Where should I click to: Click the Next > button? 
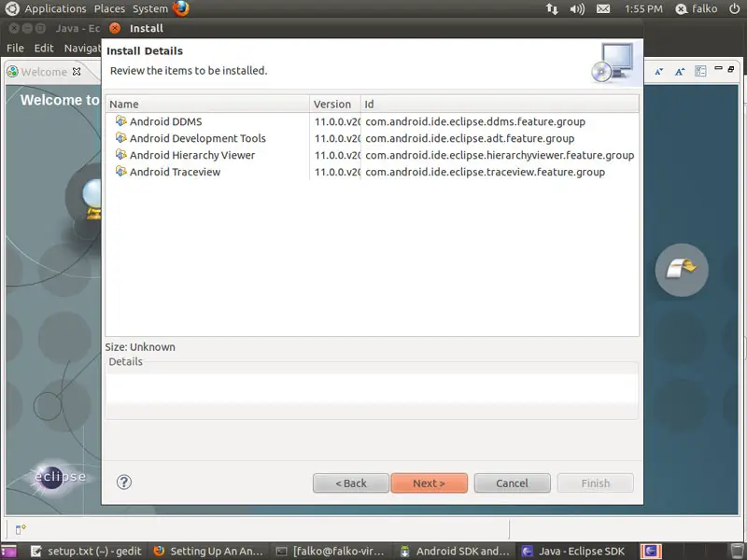tap(429, 483)
